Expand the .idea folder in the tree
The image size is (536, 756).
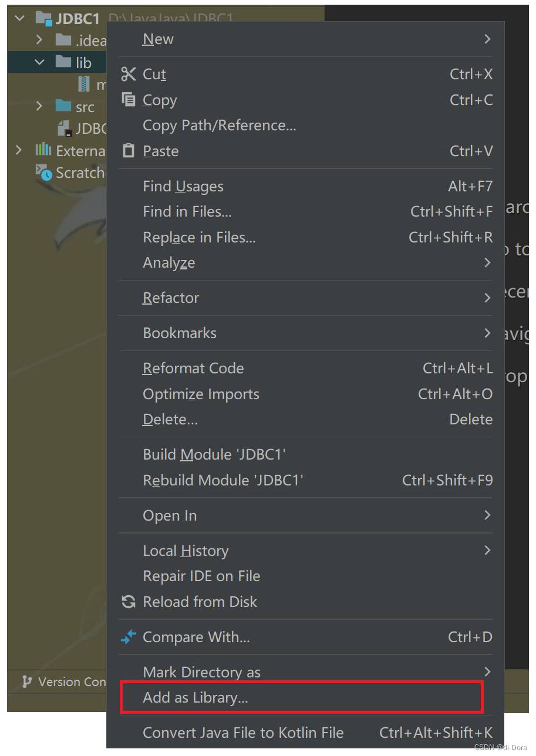pos(39,40)
